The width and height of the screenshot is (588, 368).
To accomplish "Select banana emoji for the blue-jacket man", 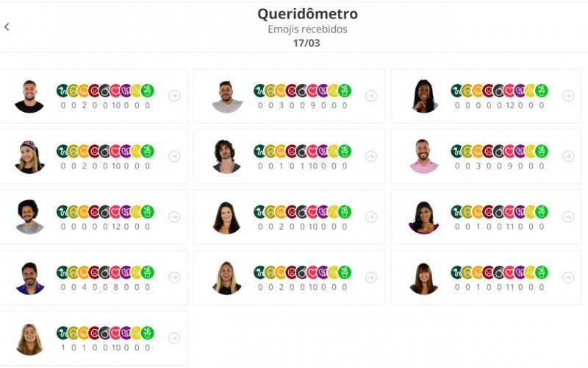I will [137, 272].
